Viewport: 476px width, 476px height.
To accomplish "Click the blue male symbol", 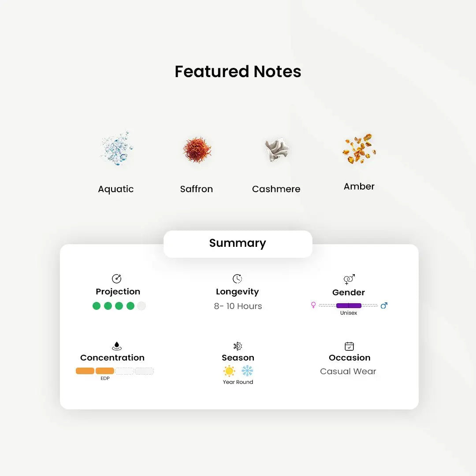I will point(384,305).
